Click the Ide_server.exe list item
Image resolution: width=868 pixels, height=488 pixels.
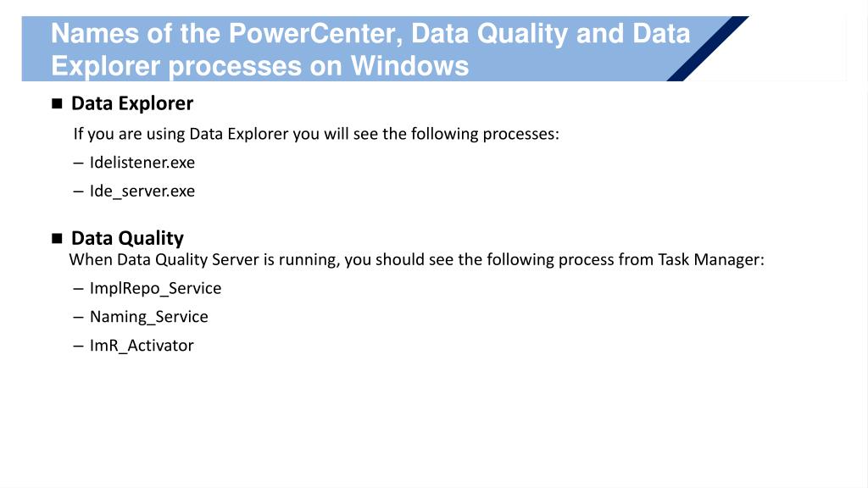coord(142,191)
